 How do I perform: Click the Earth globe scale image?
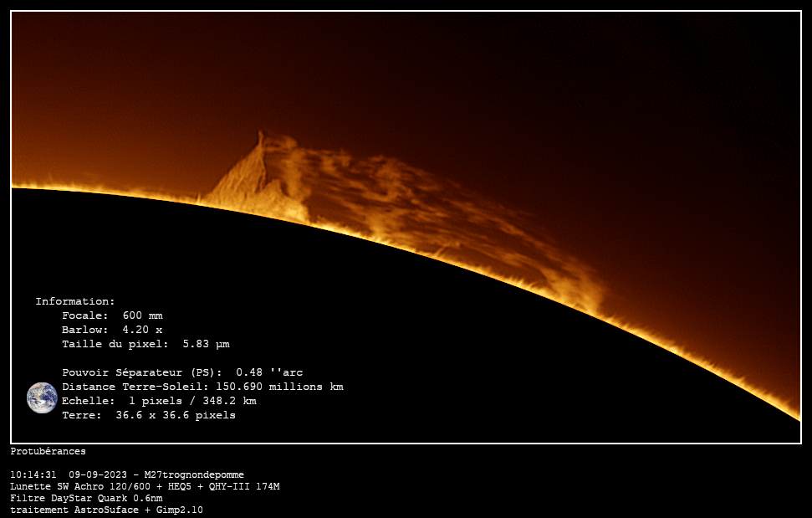coord(42,397)
